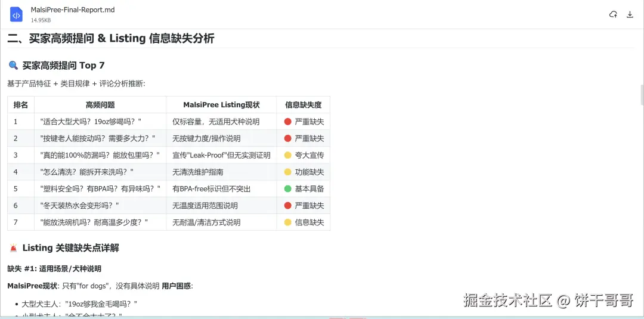Click cell 无温度适用范围说明
Viewport: 644px width, 319px height.
(x=205, y=206)
